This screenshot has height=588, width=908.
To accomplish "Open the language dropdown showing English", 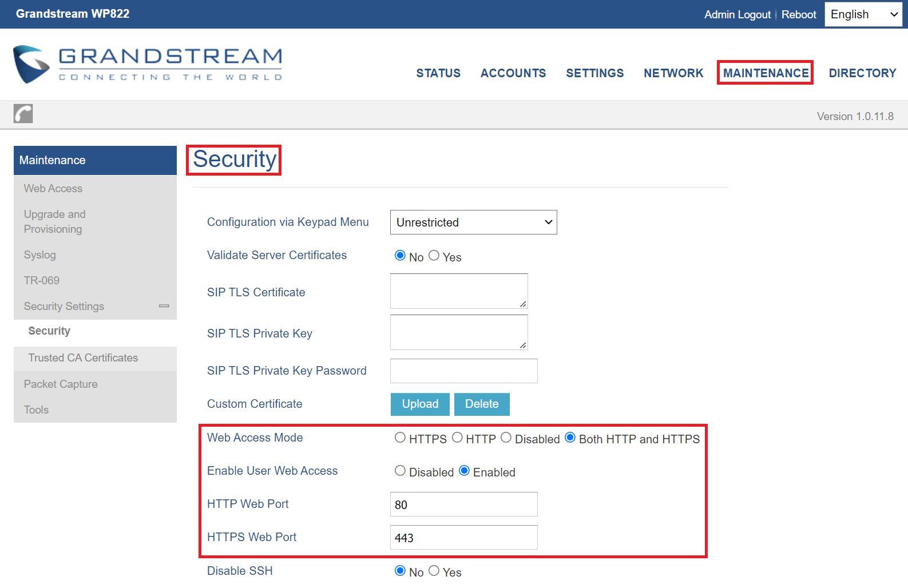I will [863, 14].
